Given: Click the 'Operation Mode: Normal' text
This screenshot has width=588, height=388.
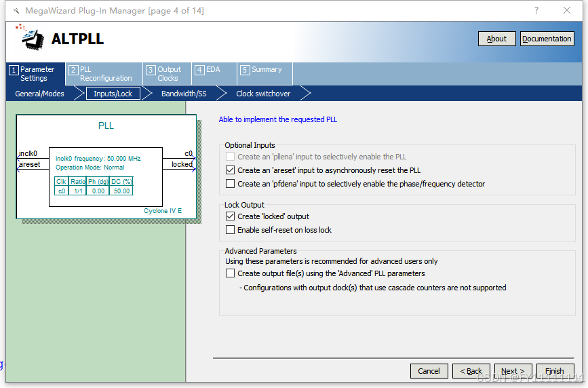Looking at the screenshot, I should pos(90,168).
